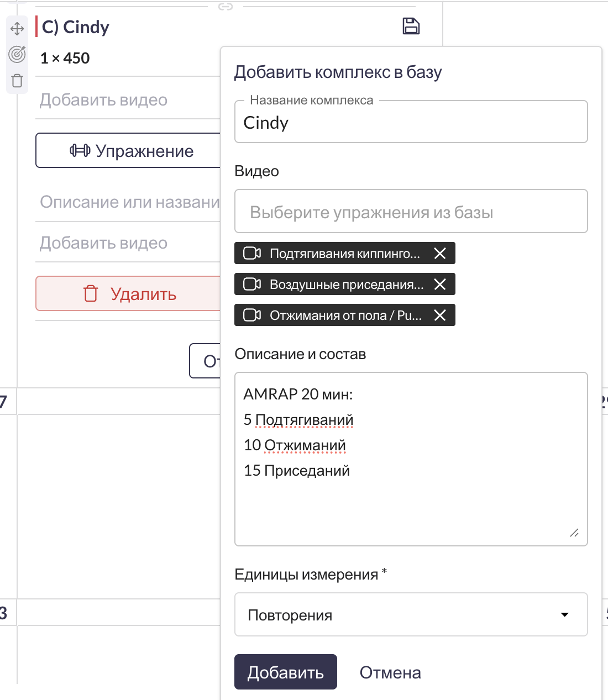This screenshot has height=700, width=608.
Task: Click the small trash icon in sidebar
Action: [x=17, y=81]
